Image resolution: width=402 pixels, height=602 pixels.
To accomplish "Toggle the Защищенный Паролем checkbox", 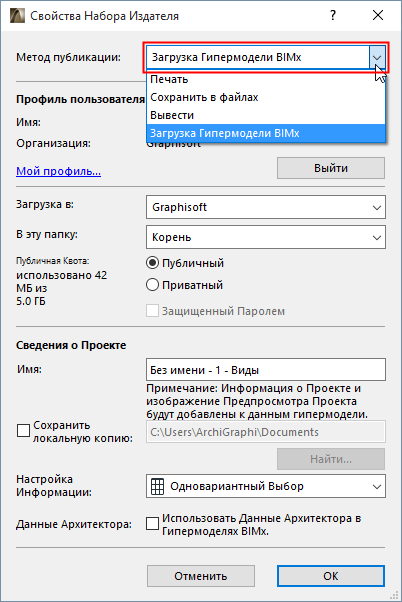I will tap(152, 311).
